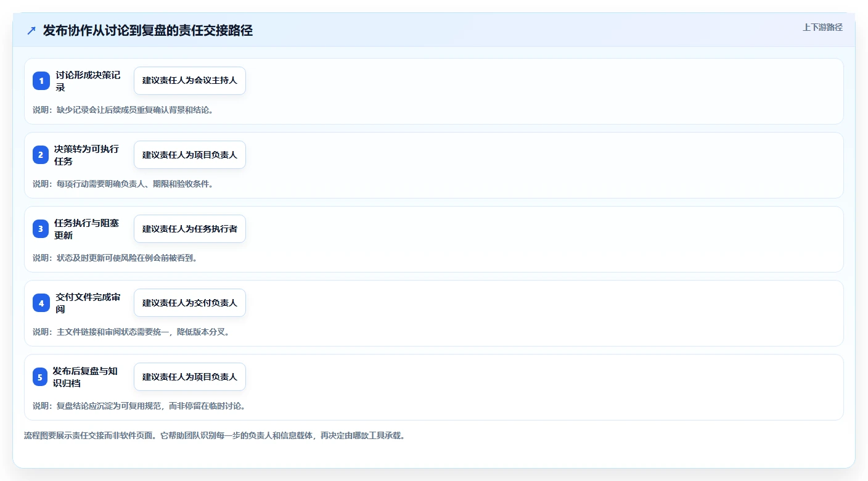Click the 建议责任人为任务执行者 pill

coord(190,229)
